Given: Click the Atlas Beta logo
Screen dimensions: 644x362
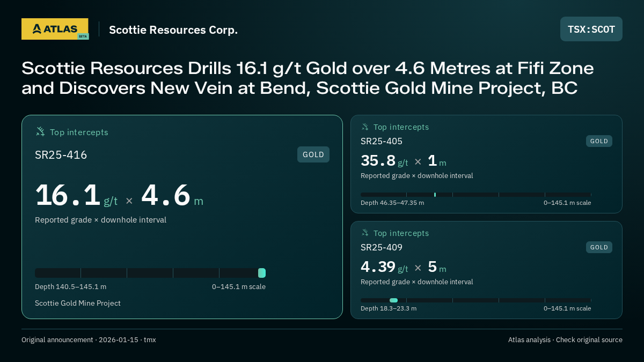Looking at the screenshot, I should (x=55, y=29).
